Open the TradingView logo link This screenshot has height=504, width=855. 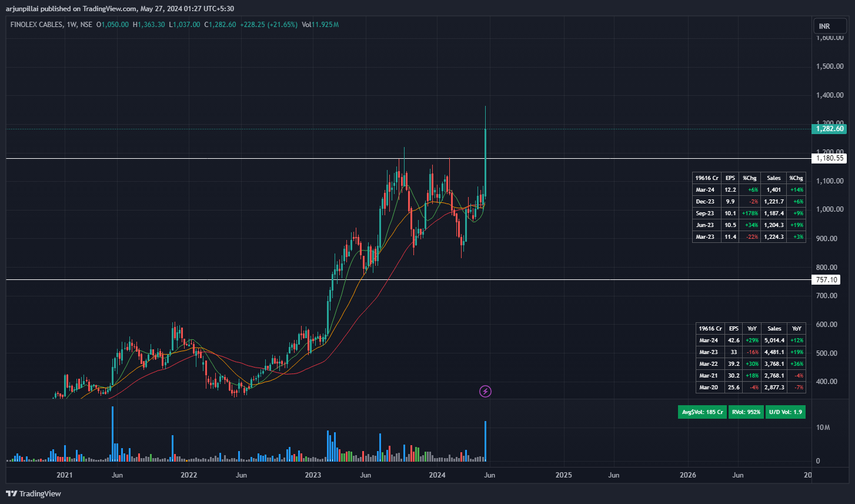(34, 493)
